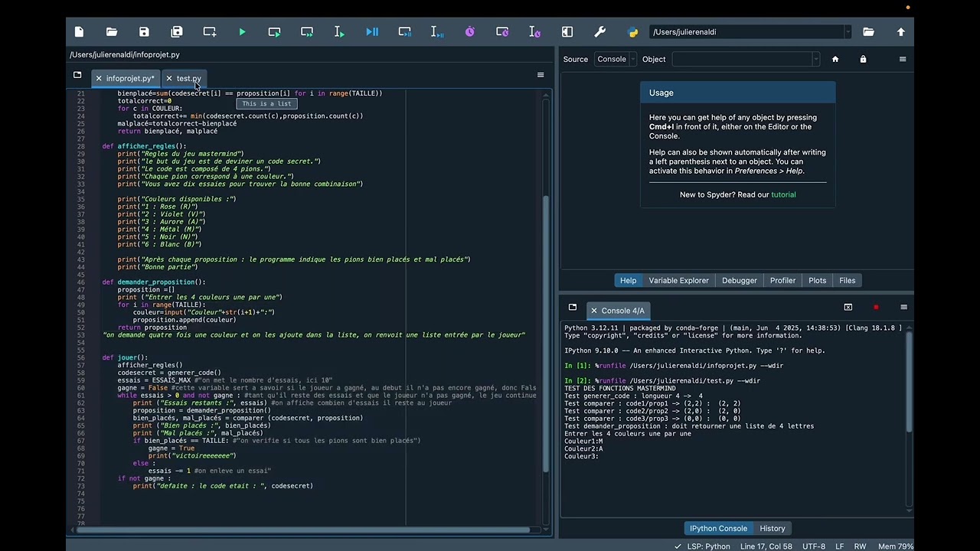The image size is (980, 551).
Task: Toggle the Help pane lock icon
Action: tap(863, 59)
